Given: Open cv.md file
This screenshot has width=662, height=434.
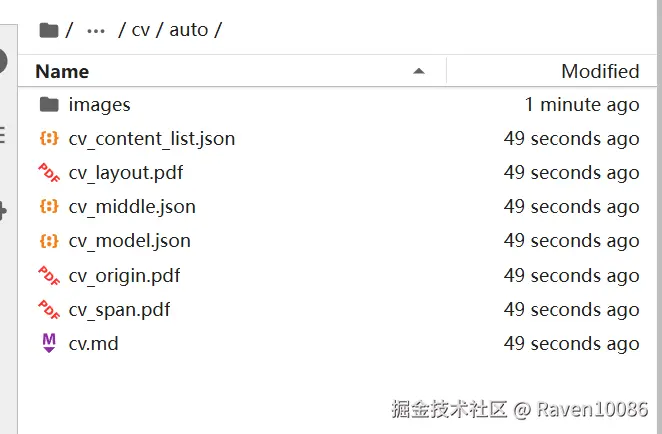Looking at the screenshot, I should (93, 343).
